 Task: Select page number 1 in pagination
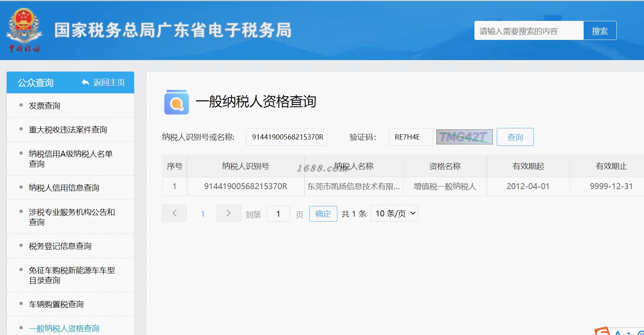pos(203,214)
